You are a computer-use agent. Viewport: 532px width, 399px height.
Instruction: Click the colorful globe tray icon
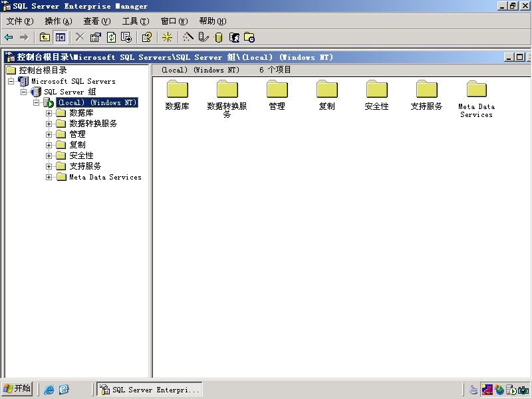[x=499, y=390]
